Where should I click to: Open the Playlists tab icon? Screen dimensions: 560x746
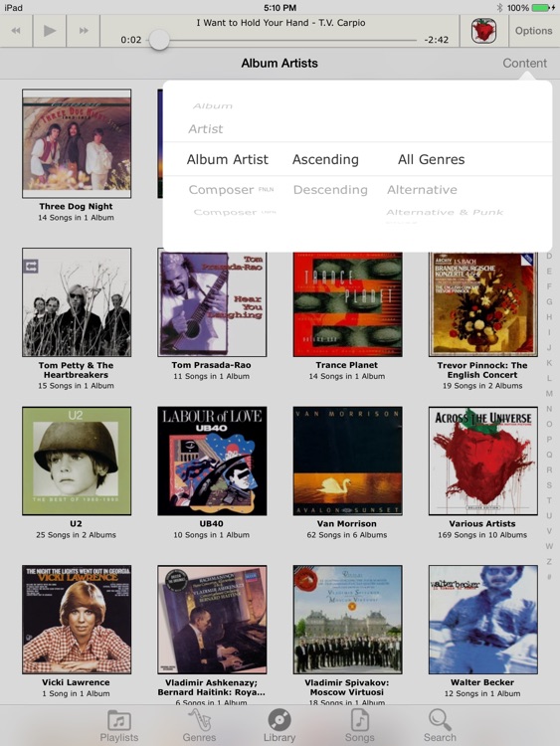[119, 720]
